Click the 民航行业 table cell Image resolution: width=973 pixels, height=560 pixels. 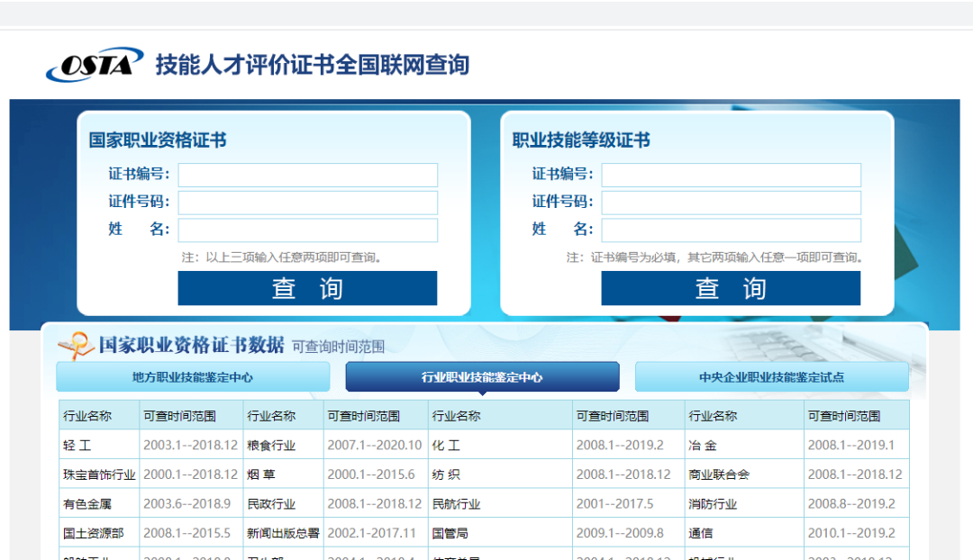click(457, 504)
